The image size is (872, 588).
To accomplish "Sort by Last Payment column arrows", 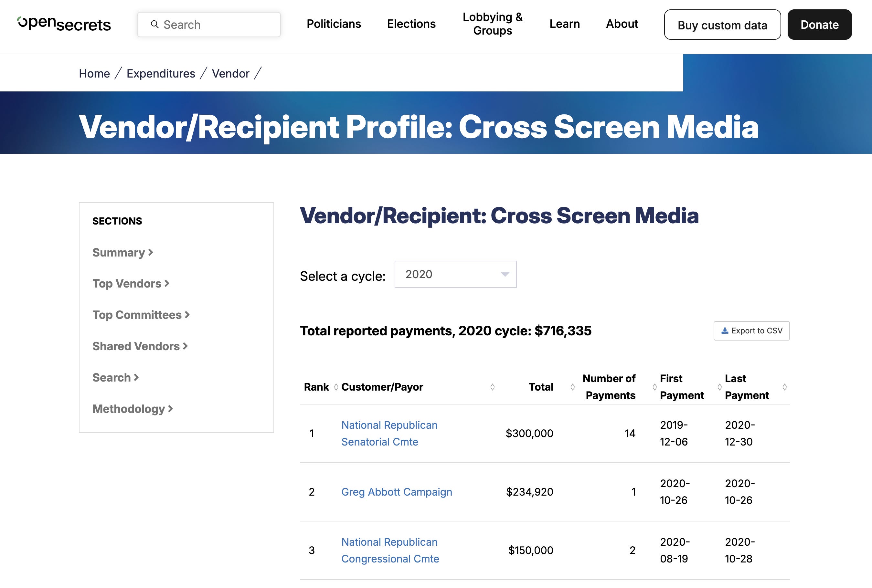I will pyautogui.click(x=784, y=387).
